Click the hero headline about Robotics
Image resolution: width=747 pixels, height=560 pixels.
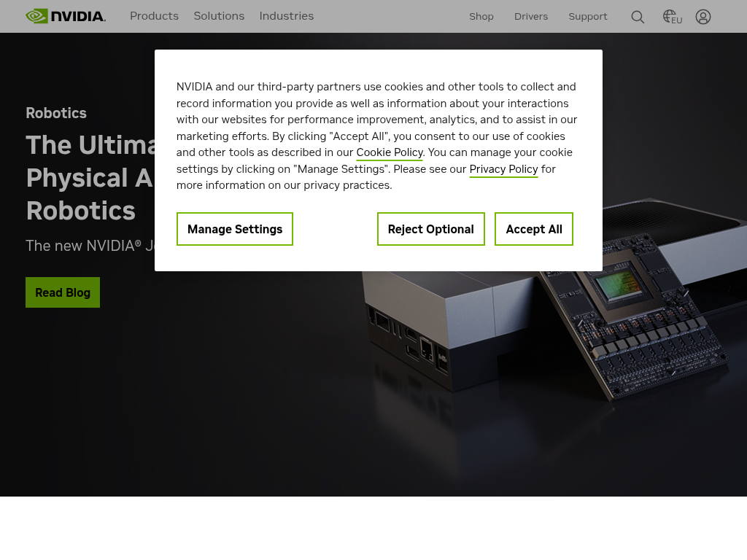click(90, 178)
